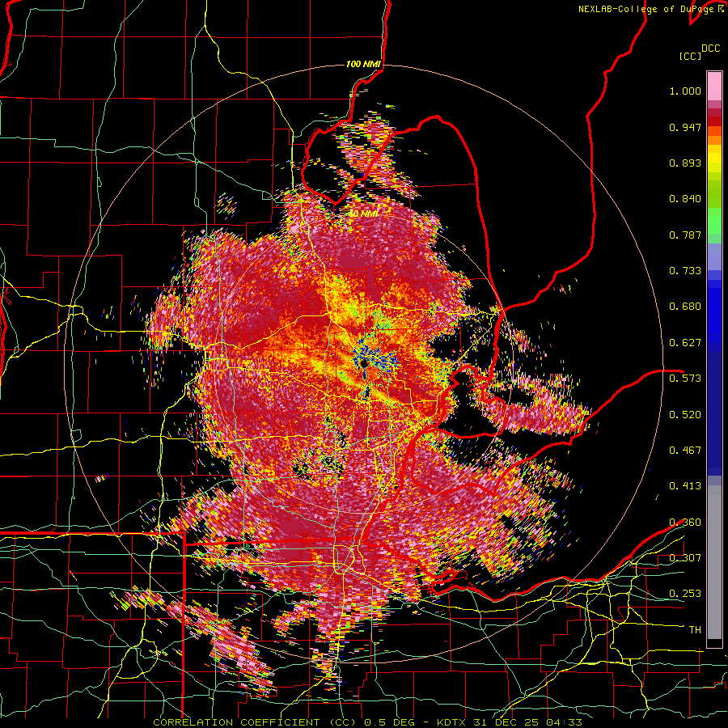The height and width of the screenshot is (728, 728).
Task: Click the KDTX radar site identifier
Action: [x=453, y=722]
